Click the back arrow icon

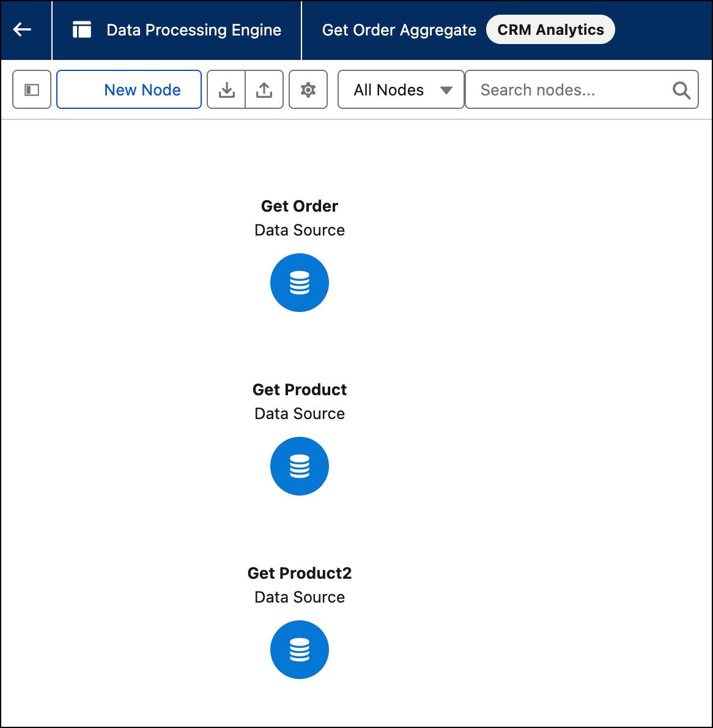pyautogui.click(x=22, y=30)
